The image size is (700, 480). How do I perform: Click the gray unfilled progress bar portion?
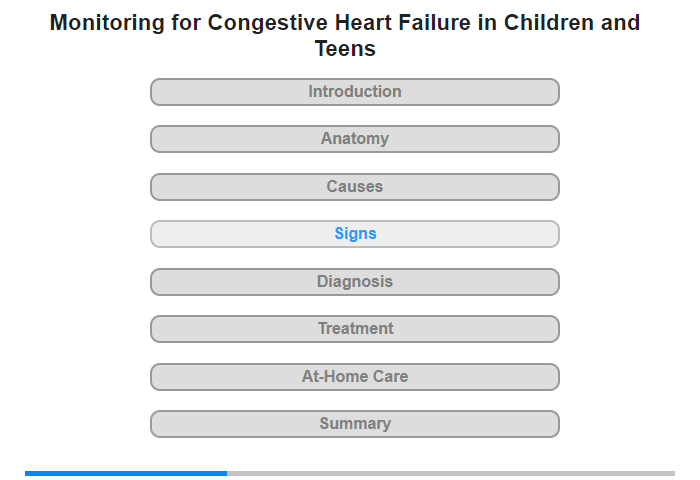pos(451,473)
